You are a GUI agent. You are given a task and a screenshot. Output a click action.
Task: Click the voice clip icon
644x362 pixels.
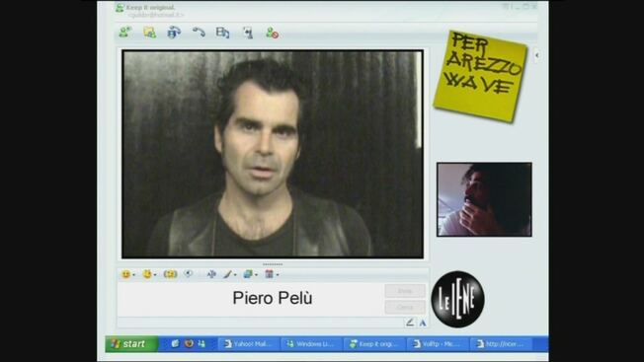(189, 274)
